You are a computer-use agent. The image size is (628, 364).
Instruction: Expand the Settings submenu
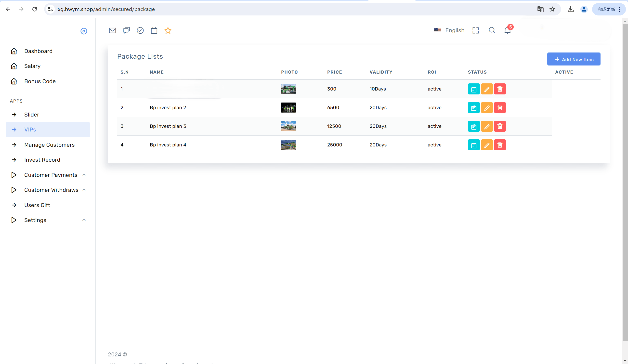(x=35, y=220)
